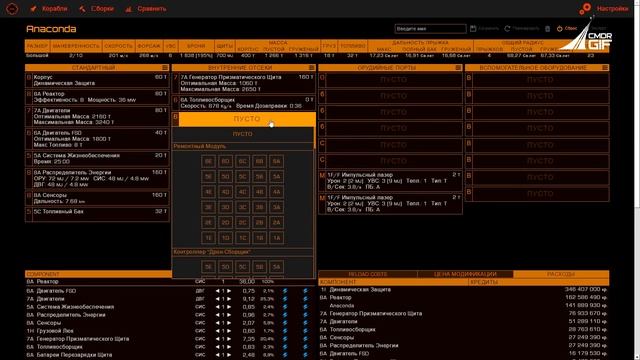Viewport: 640px width, 360px height.
Task: Decrease priority for Двигатель FSD
Action: click(x=217, y=291)
